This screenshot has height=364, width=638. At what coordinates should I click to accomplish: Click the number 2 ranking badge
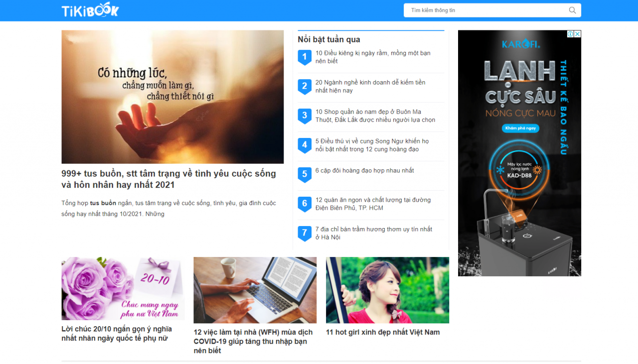point(305,87)
